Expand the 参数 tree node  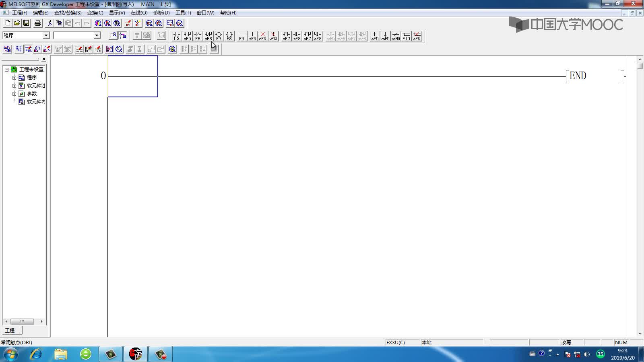pyautogui.click(x=14, y=94)
